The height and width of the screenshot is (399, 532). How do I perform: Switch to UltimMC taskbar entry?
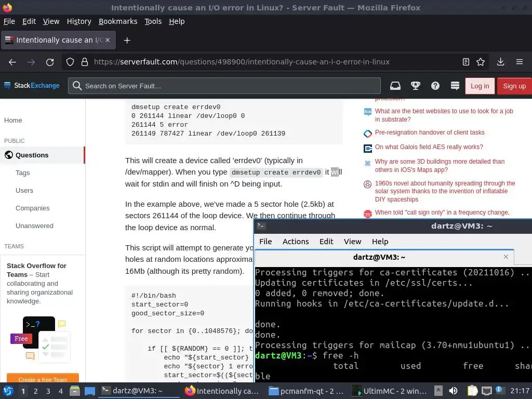coord(390,391)
